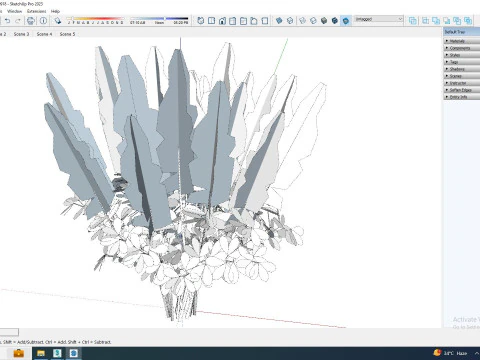Screen dimensions: 480x360
Task: Open File Explorer from the taskbar
Action: [x=41, y=353]
